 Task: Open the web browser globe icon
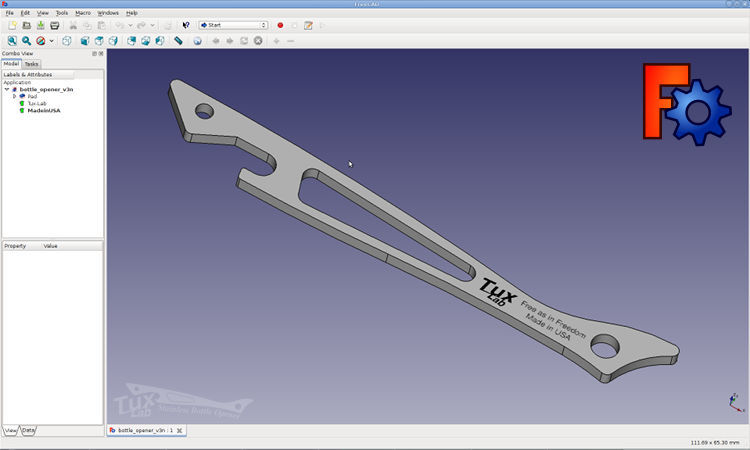pos(197,41)
